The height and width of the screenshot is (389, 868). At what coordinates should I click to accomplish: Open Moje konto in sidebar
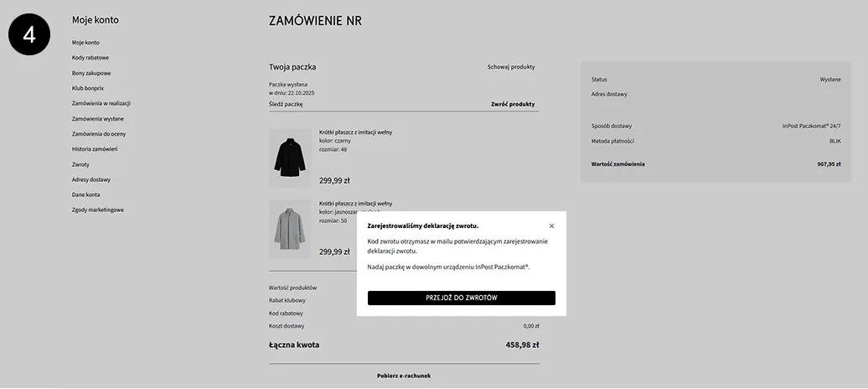85,43
